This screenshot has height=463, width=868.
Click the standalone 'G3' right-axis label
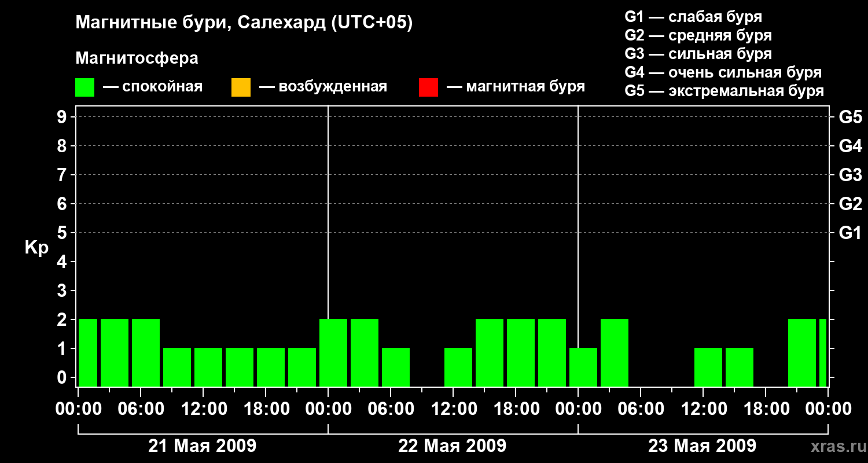tap(850, 175)
